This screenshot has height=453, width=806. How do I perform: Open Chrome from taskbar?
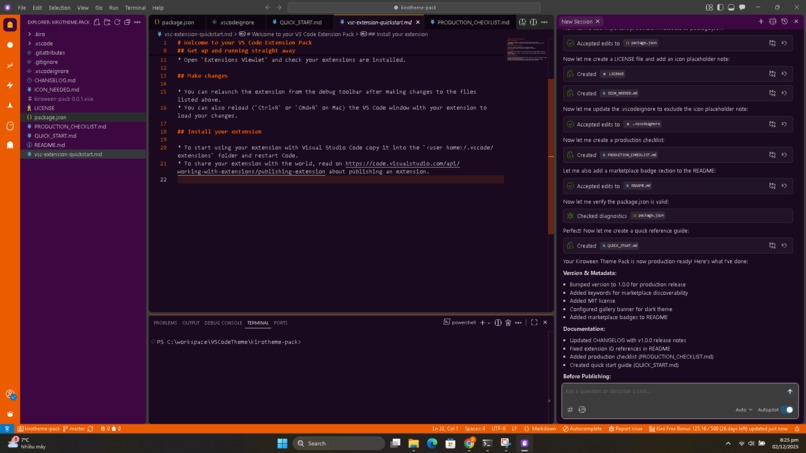point(469,443)
